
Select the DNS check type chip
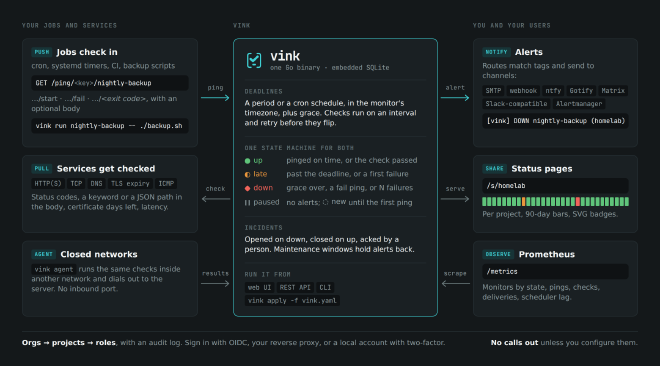point(96,184)
